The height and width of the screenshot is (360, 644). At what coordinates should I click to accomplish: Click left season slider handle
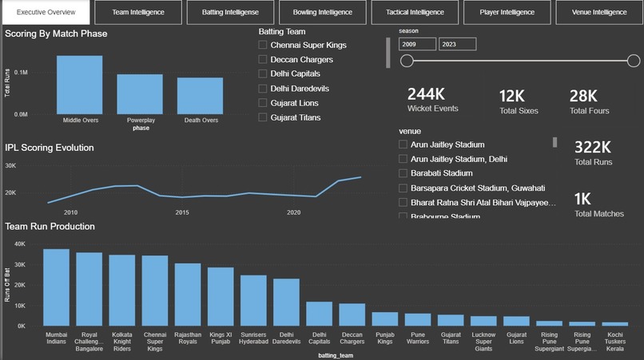tap(407, 61)
